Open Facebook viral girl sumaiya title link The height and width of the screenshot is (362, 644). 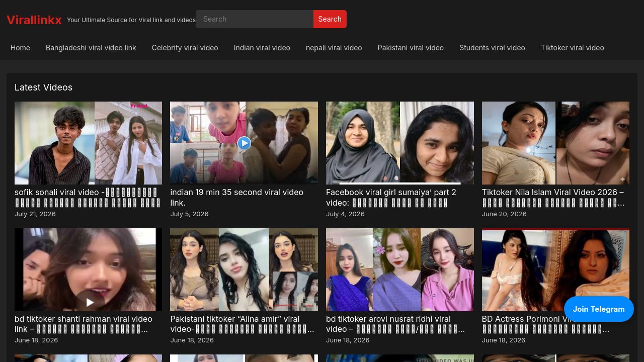(391, 198)
